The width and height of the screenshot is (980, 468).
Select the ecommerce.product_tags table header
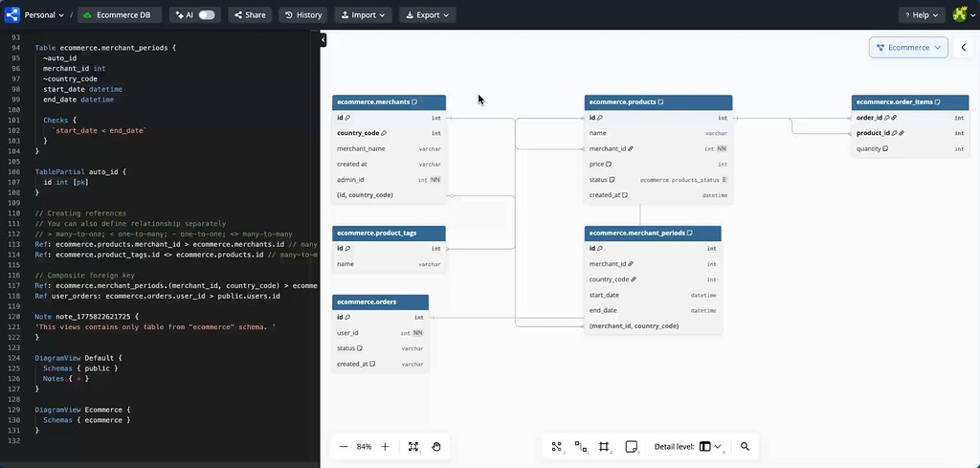(389, 234)
